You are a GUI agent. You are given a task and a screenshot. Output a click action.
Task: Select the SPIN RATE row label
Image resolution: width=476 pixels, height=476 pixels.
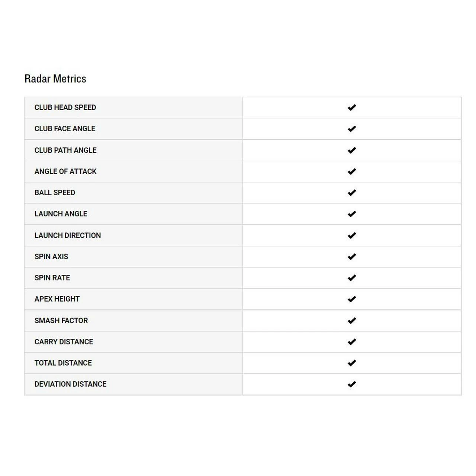[x=52, y=278]
